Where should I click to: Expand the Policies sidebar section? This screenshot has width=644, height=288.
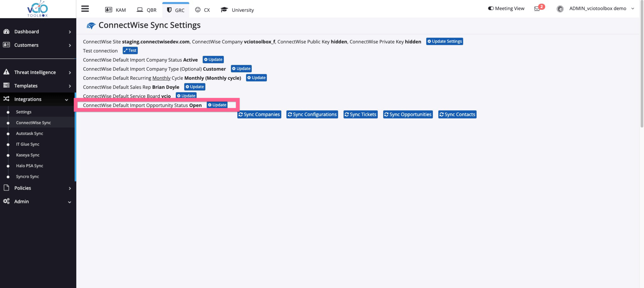(70, 188)
